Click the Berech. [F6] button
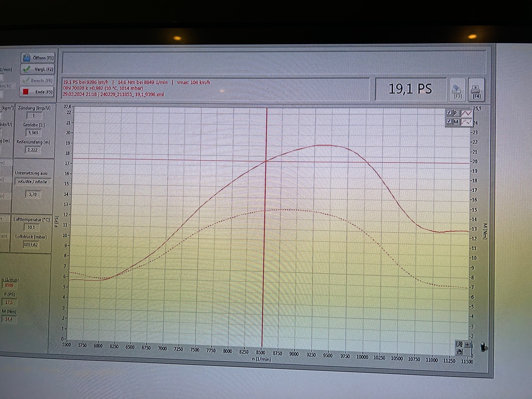This screenshot has height=399, width=532. pos(37,80)
